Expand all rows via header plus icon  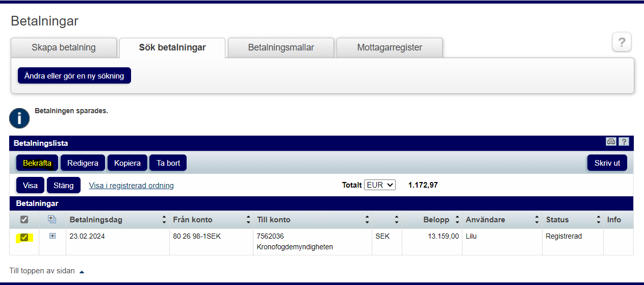51,219
